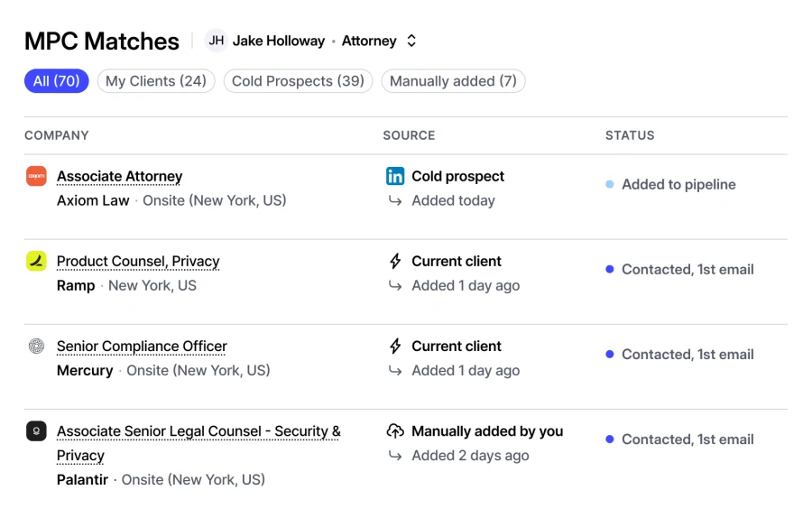Click the JH avatar of Jake Holloway
Image resolution: width=812 pixels, height=518 pixels.
(x=217, y=41)
